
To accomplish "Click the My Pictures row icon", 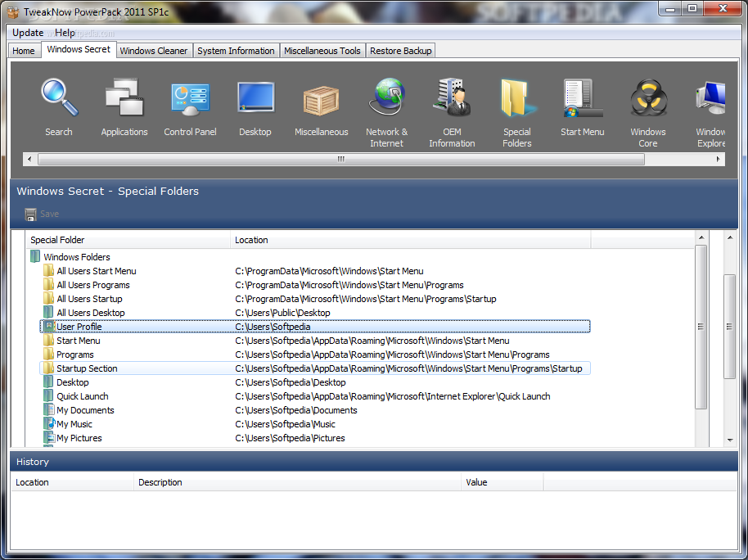I will 48,437.
